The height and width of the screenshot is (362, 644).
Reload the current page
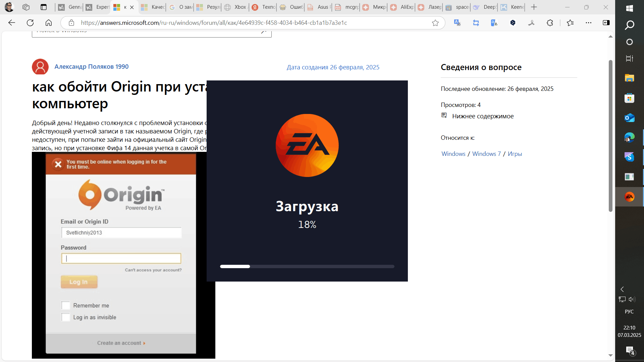click(30, 23)
